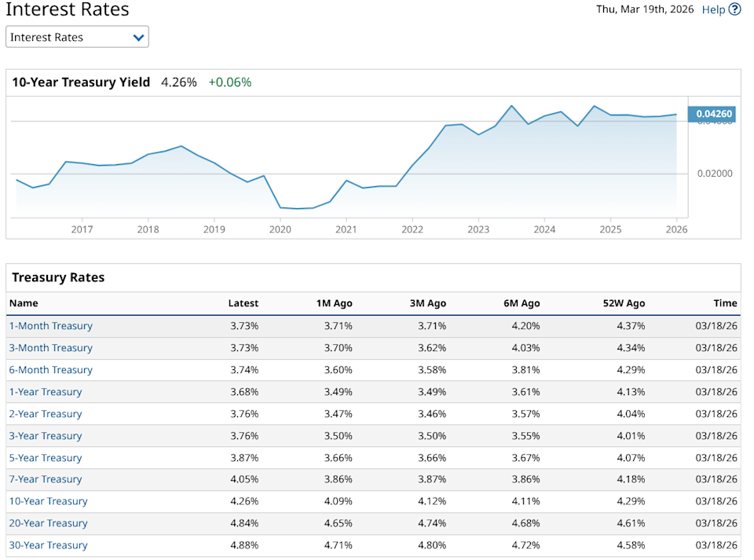
Task: Click the Latest column header
Action: [x=243, y=303]
